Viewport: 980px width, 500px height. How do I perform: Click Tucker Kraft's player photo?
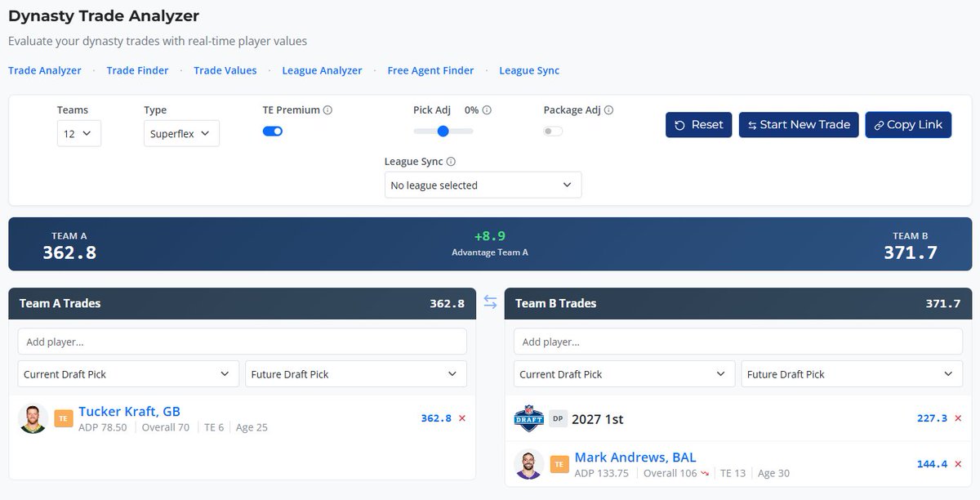point(33,418)
